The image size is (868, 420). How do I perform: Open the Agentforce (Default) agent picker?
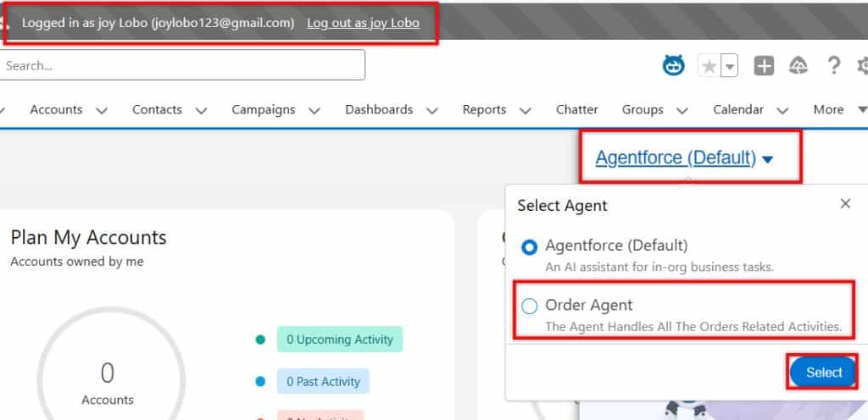coord(684,158)
